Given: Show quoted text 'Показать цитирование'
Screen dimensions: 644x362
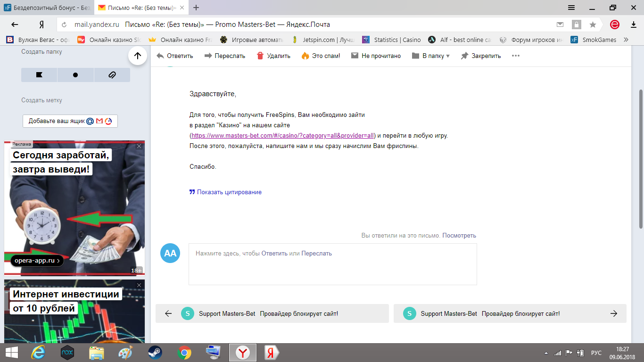Looking at the screenshot, I should pos(225,192).
